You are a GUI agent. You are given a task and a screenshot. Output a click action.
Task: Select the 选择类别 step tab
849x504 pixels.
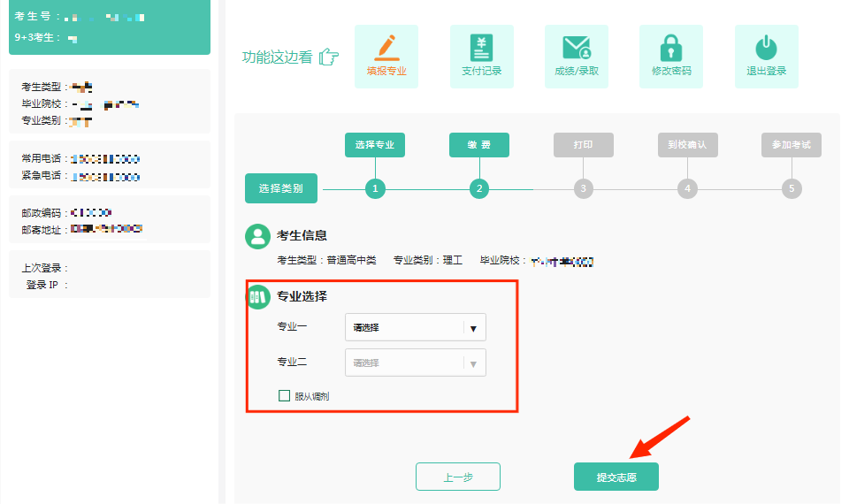[x=281, y=188]
